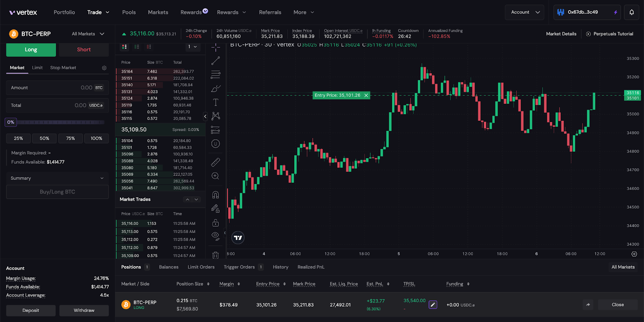Select the chart zoom-in tool
The image size is (644, 322).
point(216,176)
